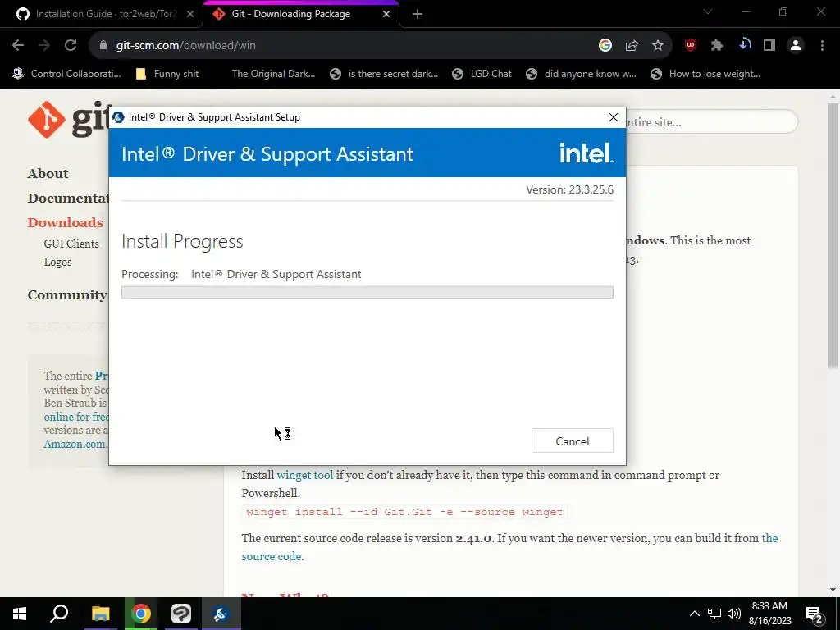Image resolution: width=840 pixels, height=630 pixels.
Task: Open the Community sidebar item
Action: click(67, 295)
